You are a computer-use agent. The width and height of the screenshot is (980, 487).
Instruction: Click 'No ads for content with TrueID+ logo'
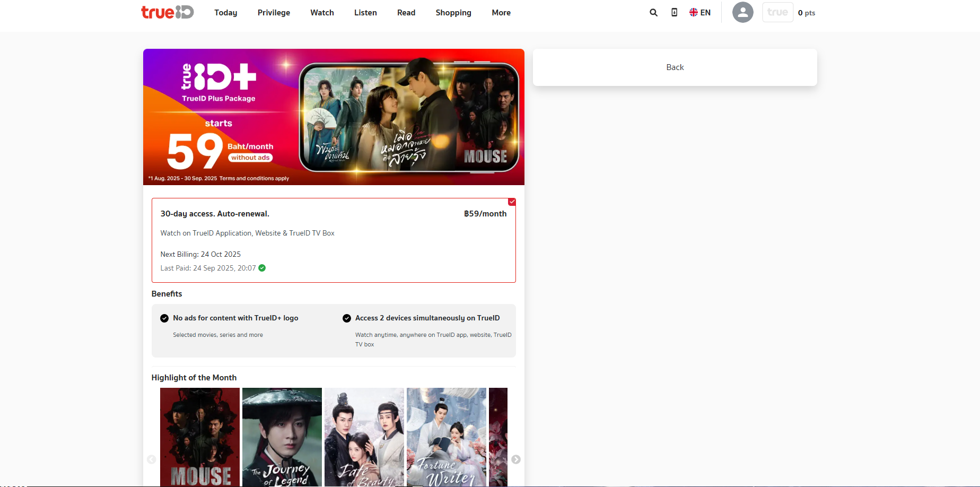(x=235, y=318)
